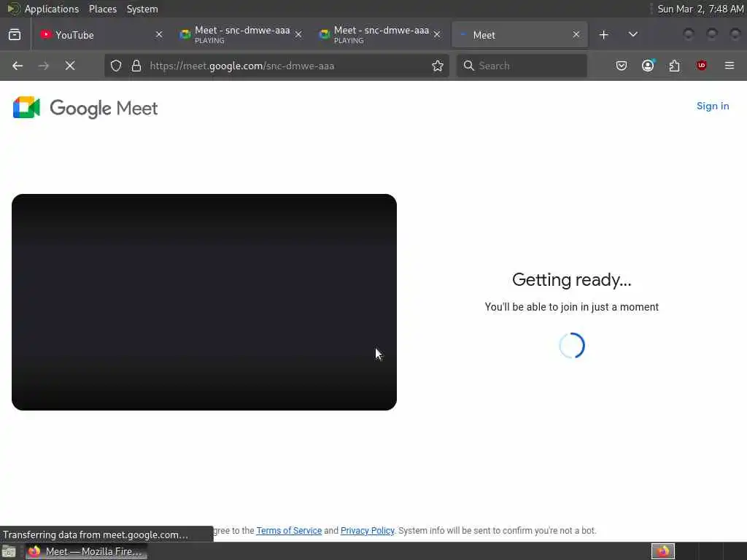Stop loading the page

click(70, 66)
